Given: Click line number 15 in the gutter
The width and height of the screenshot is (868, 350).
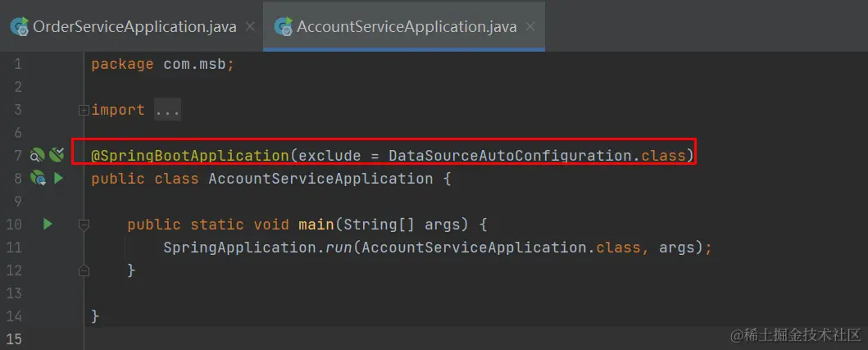Looking at the screenshot, I should point(15,339).
